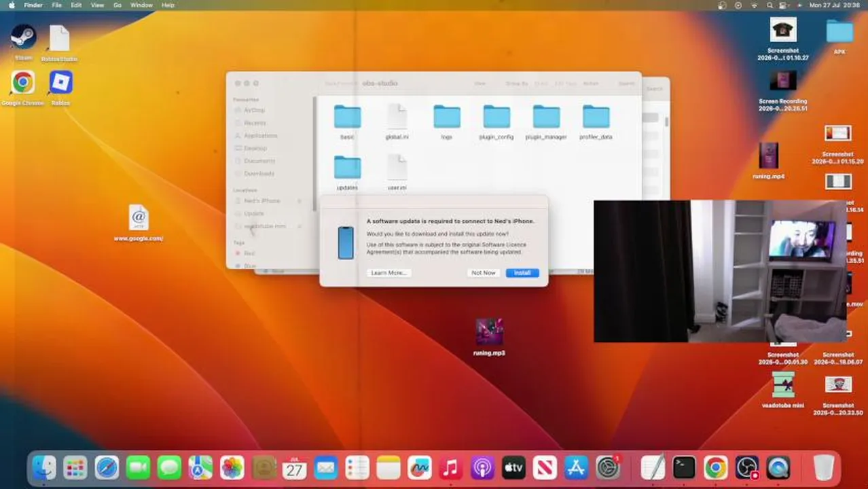
Task: Open the Help menu
Action: coord(168,5)
